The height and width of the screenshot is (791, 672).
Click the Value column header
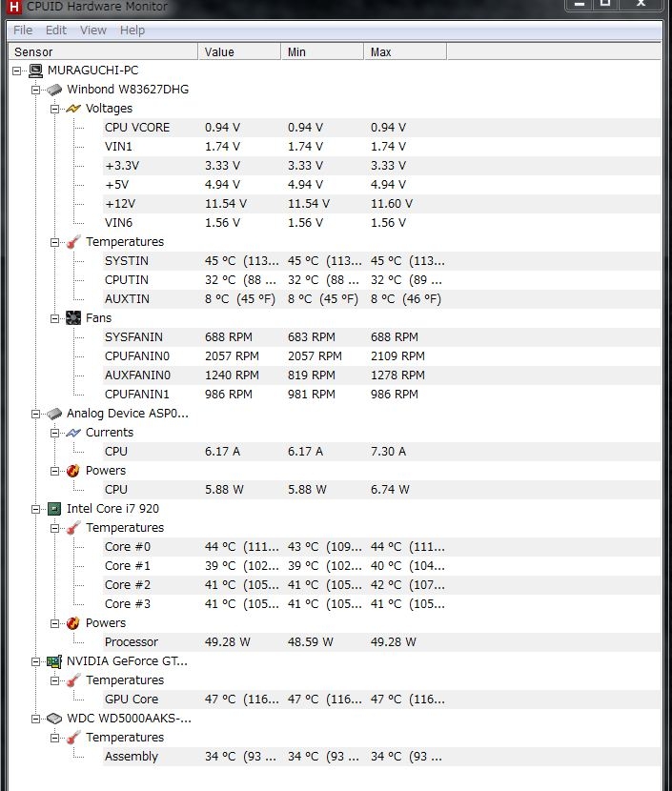point(219,51)
